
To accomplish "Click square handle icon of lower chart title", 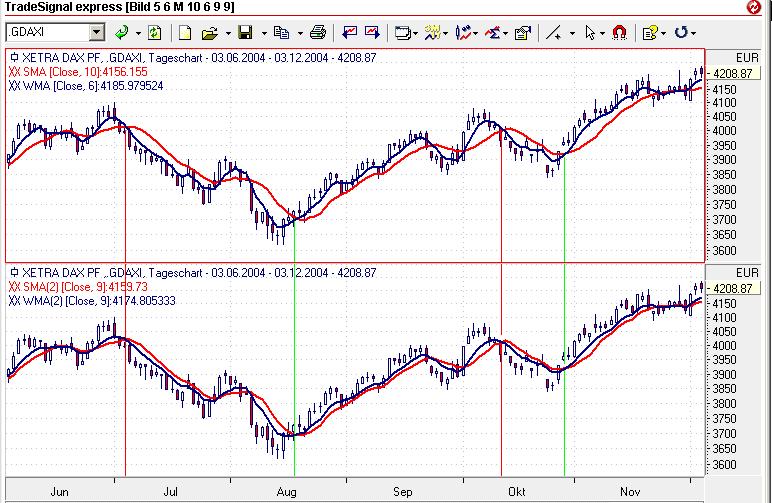I will (x=14, y=272).
